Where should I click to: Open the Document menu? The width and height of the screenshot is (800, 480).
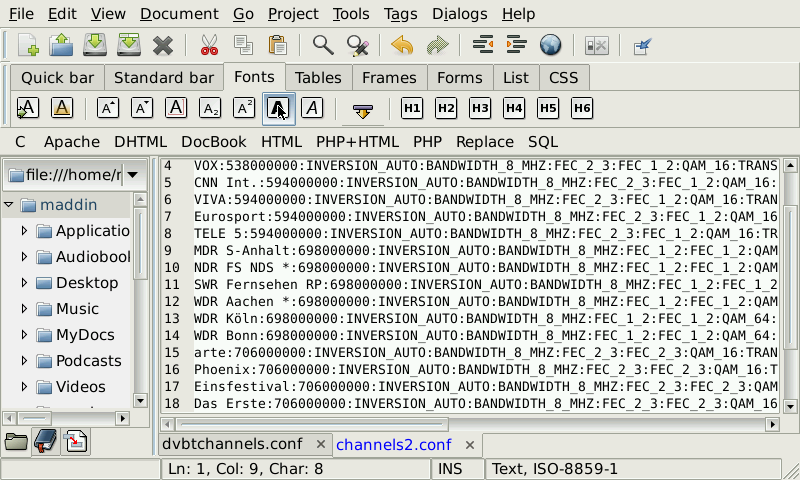(179, 14)
